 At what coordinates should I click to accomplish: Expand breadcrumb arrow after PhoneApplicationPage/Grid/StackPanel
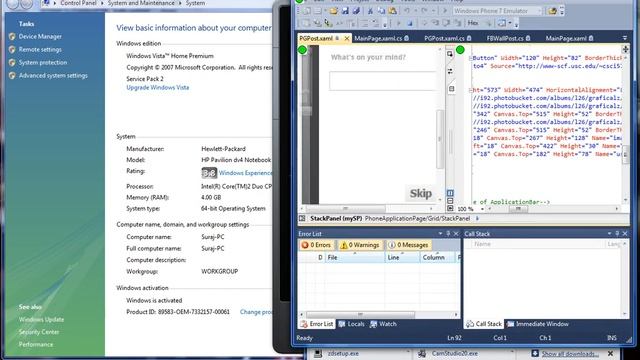click(477, 219)
